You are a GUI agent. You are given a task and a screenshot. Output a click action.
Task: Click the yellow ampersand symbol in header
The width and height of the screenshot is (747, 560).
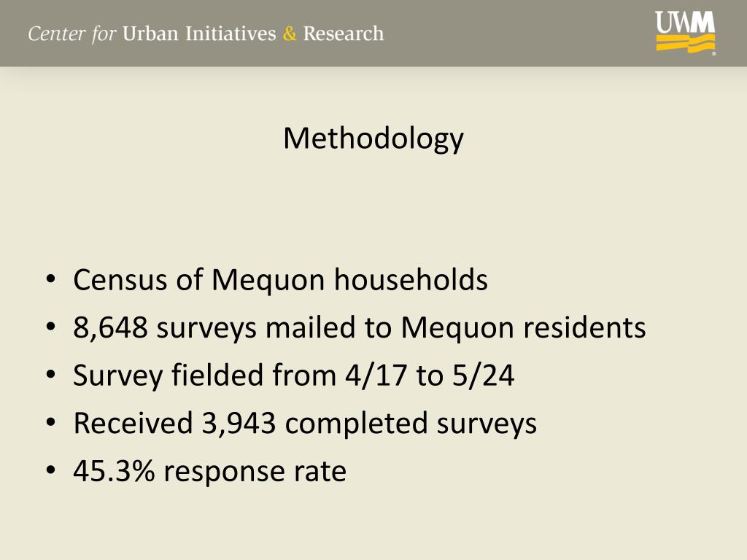point(289,34)
